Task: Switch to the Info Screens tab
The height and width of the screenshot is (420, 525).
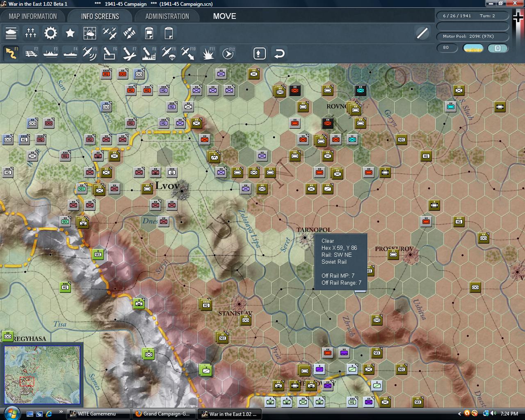Action: point(100,16)
